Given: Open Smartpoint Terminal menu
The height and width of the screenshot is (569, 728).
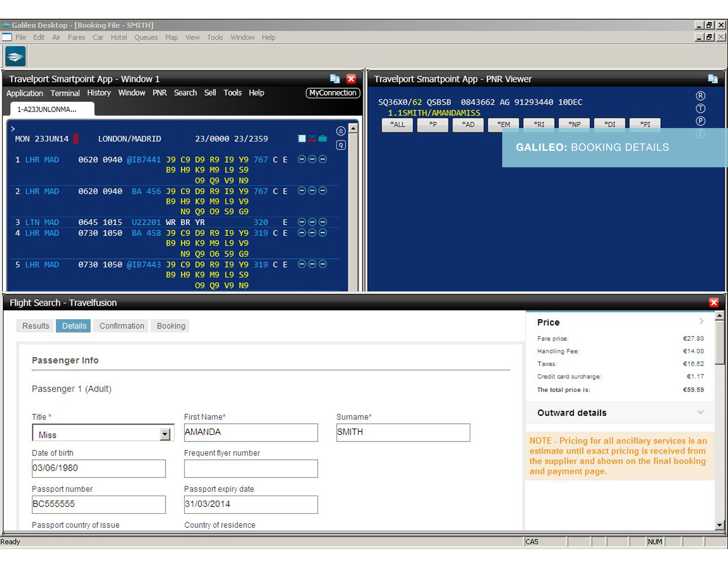Looking at the screenshot, I should coord(65,93).
